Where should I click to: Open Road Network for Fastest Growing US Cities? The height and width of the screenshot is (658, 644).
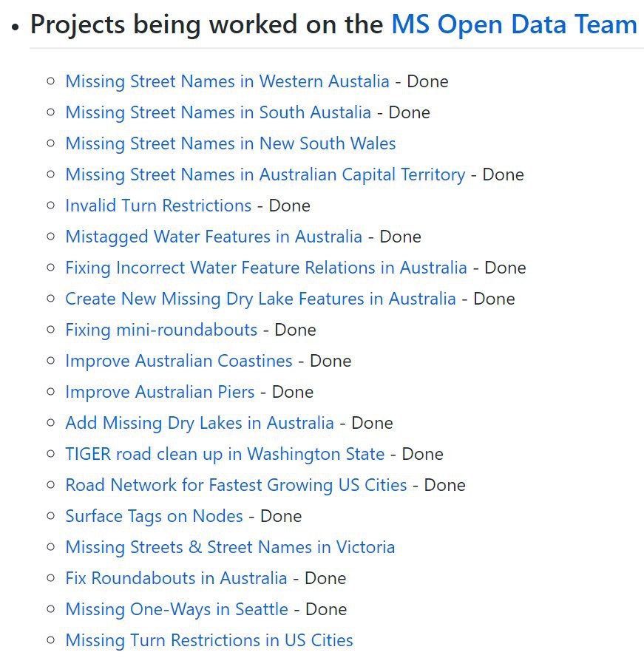(x=236, y=485)
